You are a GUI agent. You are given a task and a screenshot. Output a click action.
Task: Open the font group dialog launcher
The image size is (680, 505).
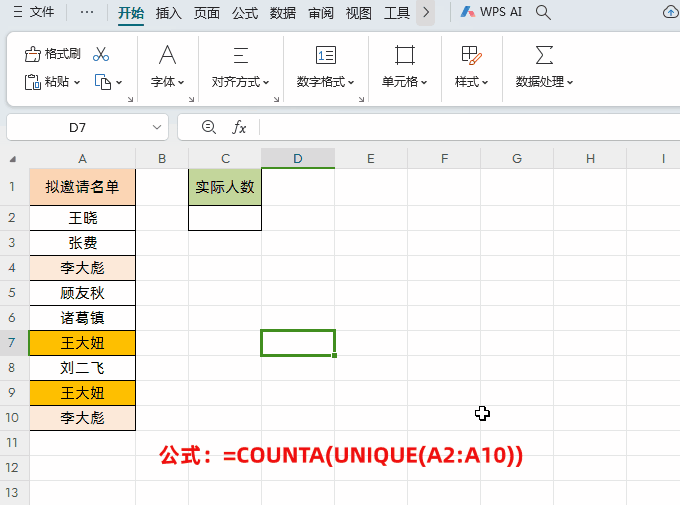pos(191,99)
